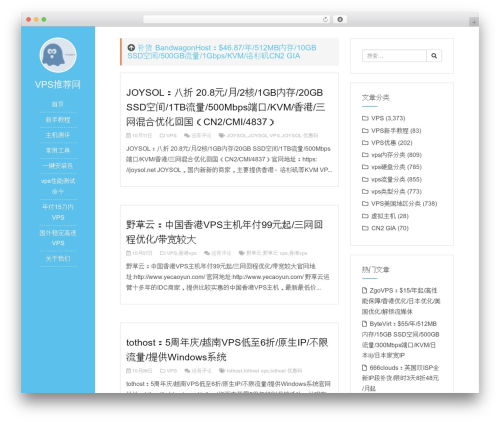The height and width of the screenshot is (423, 500).
Task: Click tags icon in JOYSOL post meta
Action: (222, 135)
